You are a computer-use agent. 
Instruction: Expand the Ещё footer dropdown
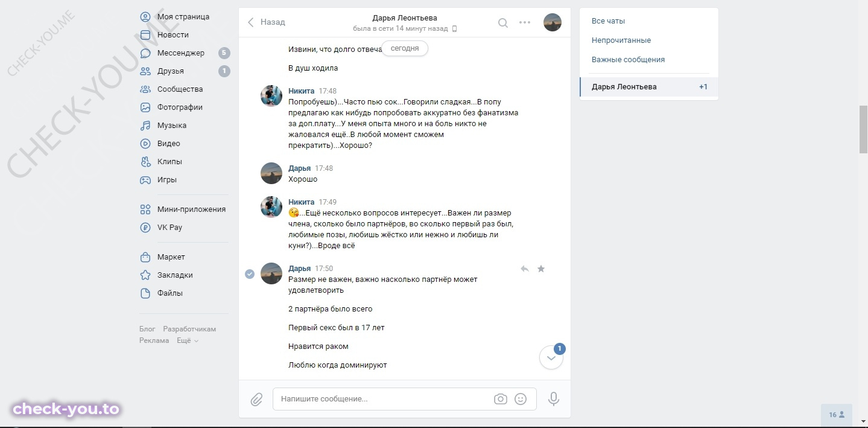[x=188, y=340]
